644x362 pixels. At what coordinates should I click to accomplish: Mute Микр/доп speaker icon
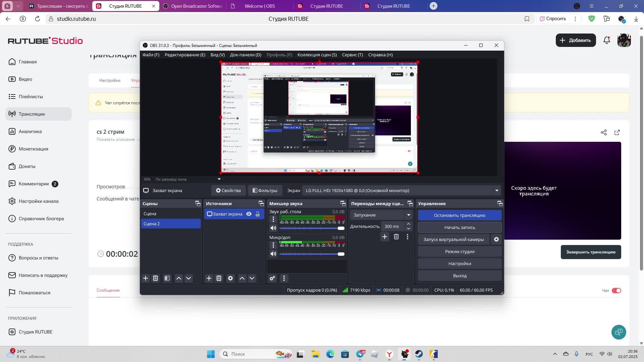pos(273,254)
